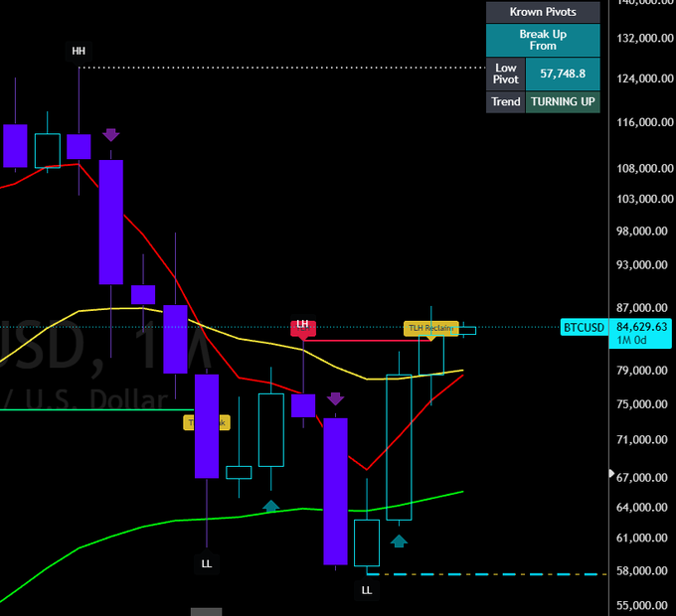Click the yellow TLH Reclaim label
Viewport: 676px width, 616px height.
[x=430, y=328]
